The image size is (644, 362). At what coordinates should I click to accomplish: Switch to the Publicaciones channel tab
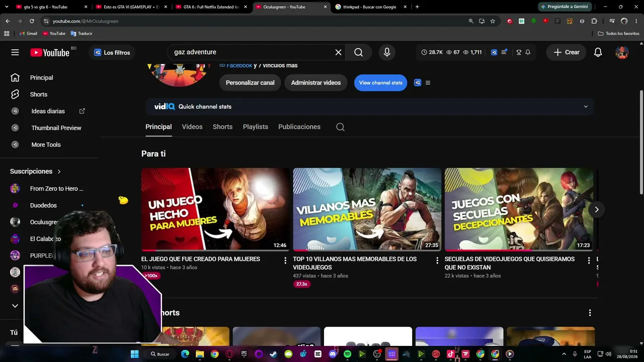(299, 127)
